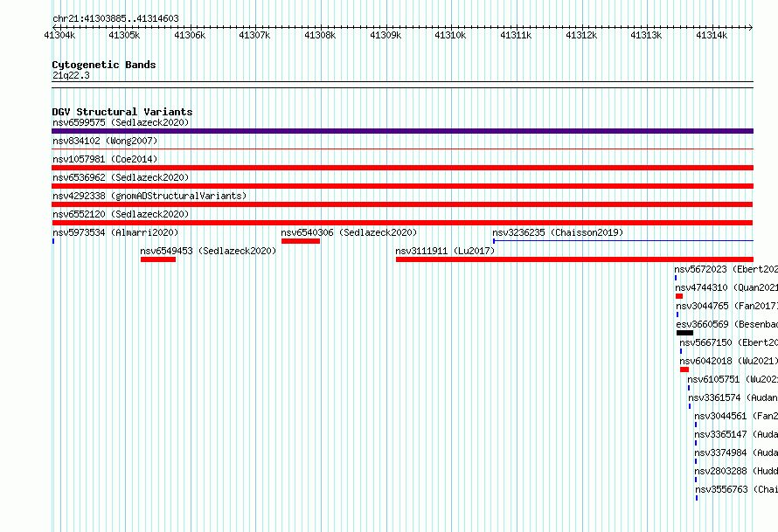Click the esv3660569 variant label
This screenshot has height=532, width=778.
click(x=727, y=324)
